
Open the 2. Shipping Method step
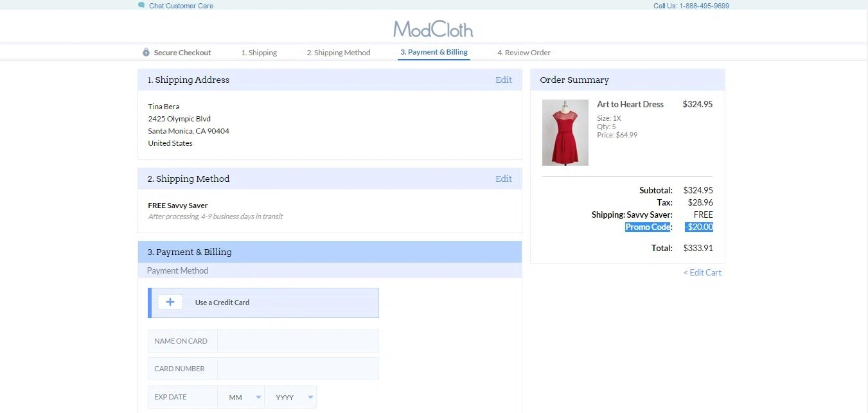pyautogui.click(x=339, y=53)
